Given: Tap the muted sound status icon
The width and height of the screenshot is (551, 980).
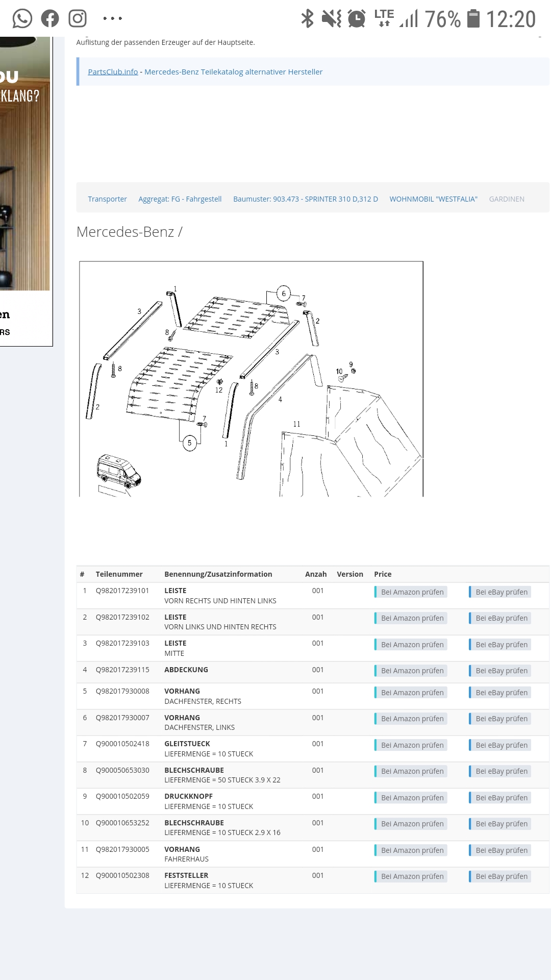Looking at the screenshot, I should (x=332, y=19).
